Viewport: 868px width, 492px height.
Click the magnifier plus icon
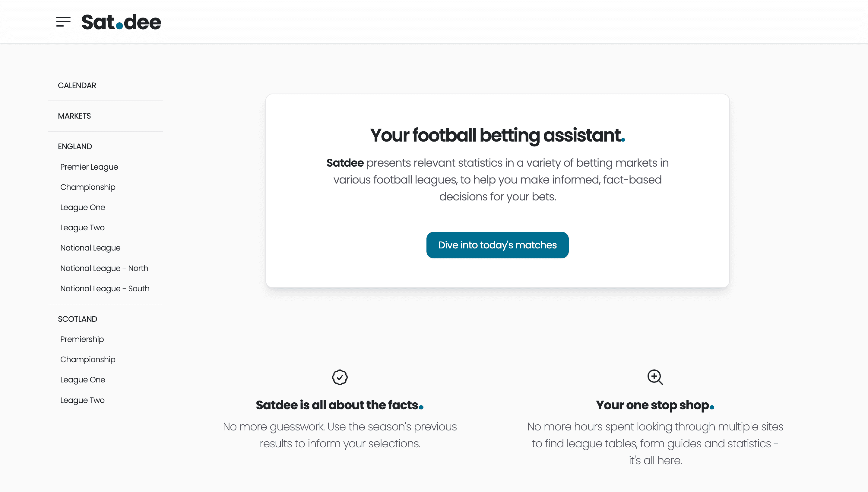coord(655,377)
